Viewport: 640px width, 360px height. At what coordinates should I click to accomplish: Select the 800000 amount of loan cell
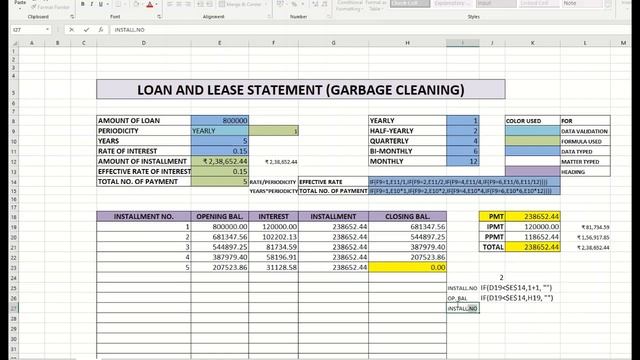[x=220, y=120]
